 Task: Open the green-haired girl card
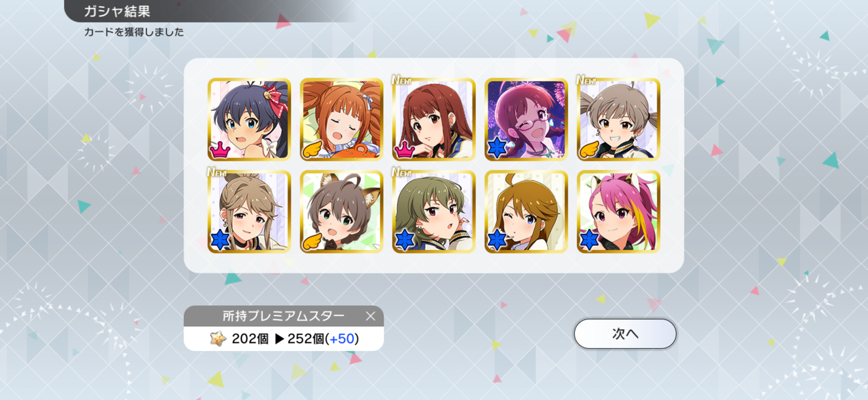(433, 211)
